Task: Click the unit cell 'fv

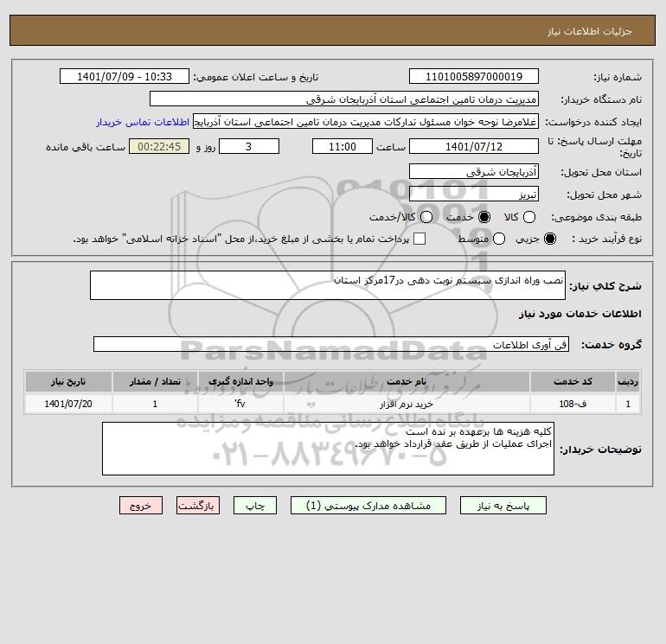Action: [240, 404]
